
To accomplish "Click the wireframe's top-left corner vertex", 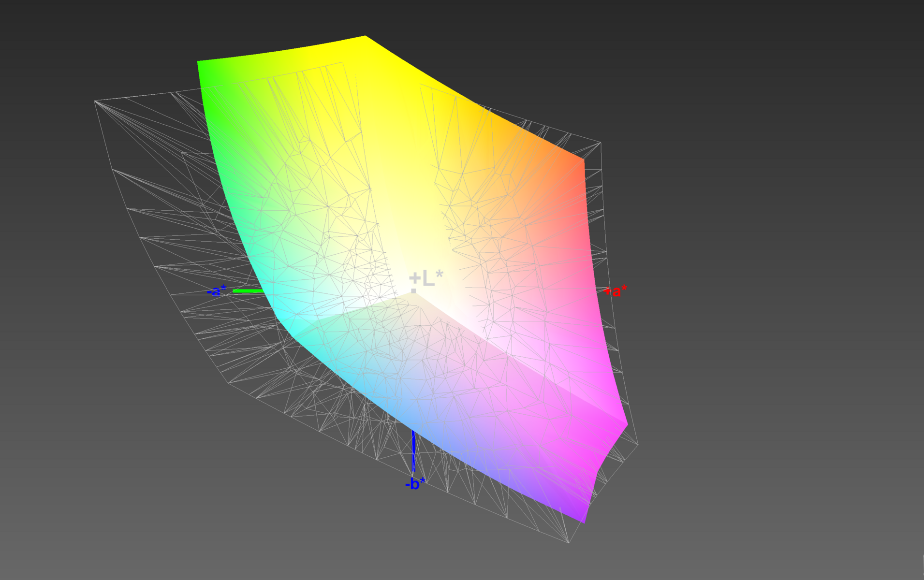I will (94, 101).
